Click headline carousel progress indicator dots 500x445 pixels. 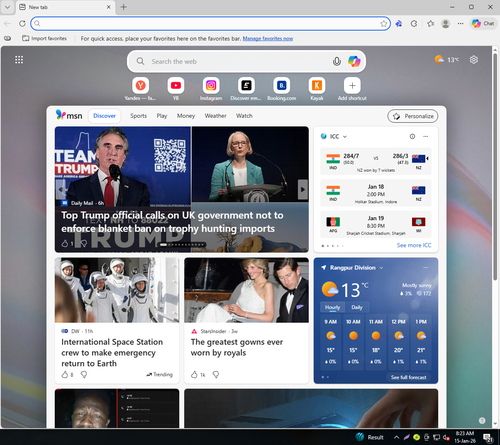(x=182, y=245)
